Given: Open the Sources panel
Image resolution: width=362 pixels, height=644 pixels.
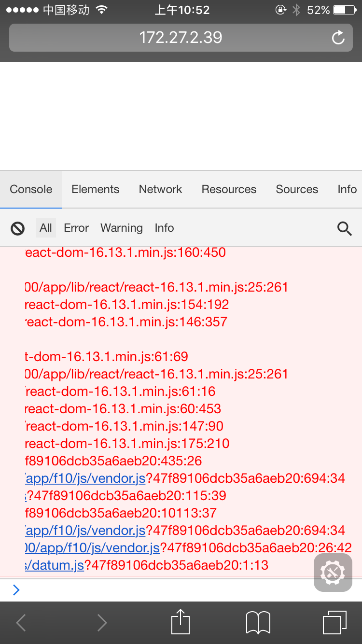Looking at the screenshot, I should (297, 189).
